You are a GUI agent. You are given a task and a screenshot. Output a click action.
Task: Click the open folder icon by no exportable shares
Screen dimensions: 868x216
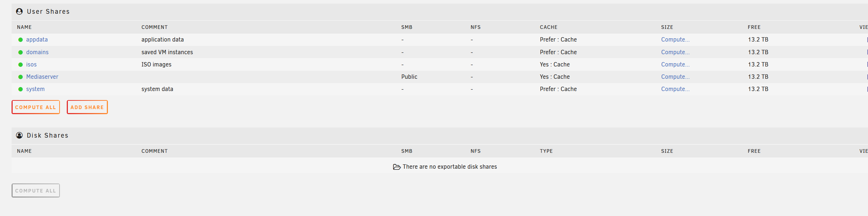(397, 167)
